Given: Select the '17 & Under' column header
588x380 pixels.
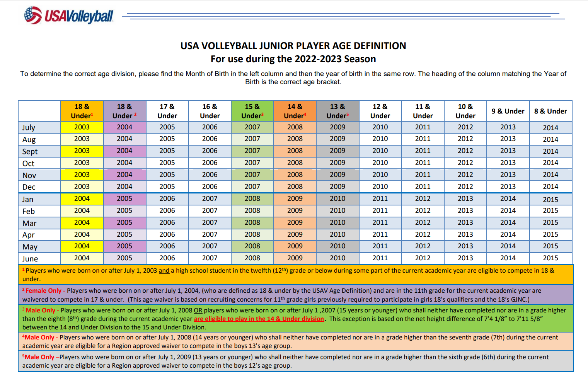Looking at the screenshot, I should coord(167,111).
